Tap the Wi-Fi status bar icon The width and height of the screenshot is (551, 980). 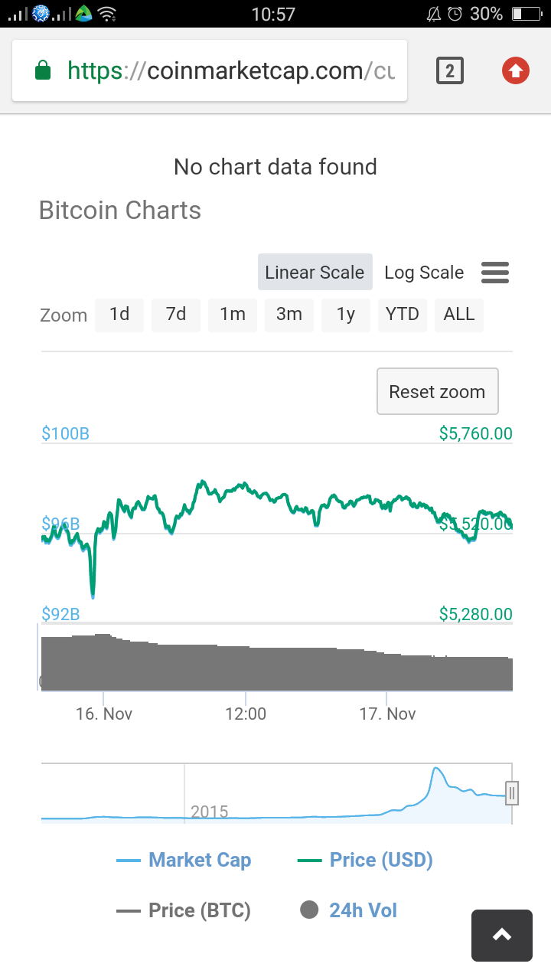107,14
